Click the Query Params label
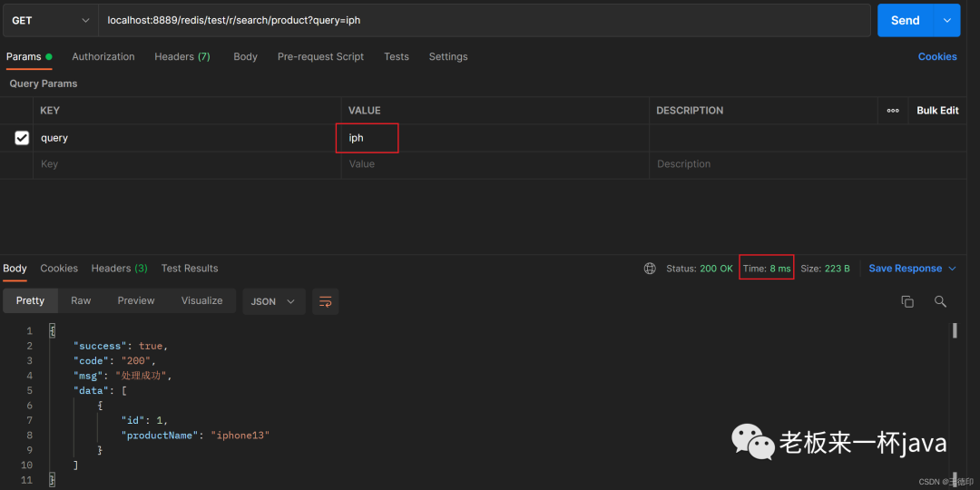 click(44, 83)
